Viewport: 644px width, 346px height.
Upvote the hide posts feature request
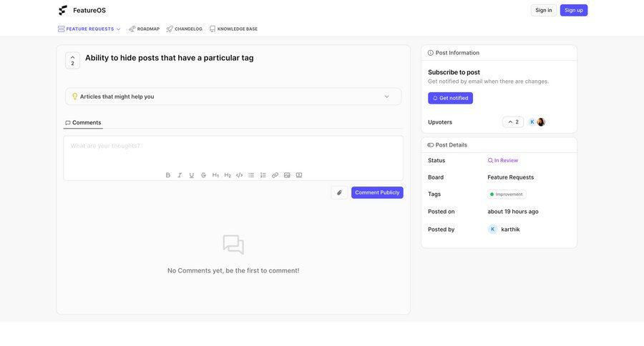click(72, 60)
